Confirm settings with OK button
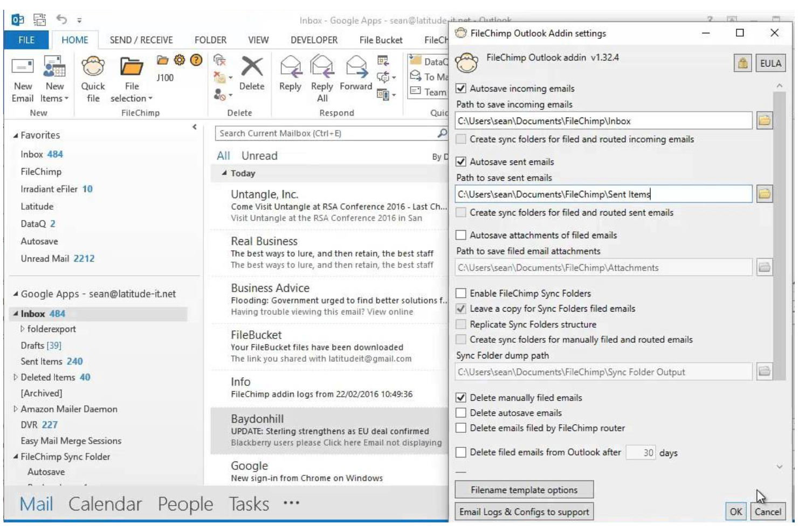 coord(736,512)
